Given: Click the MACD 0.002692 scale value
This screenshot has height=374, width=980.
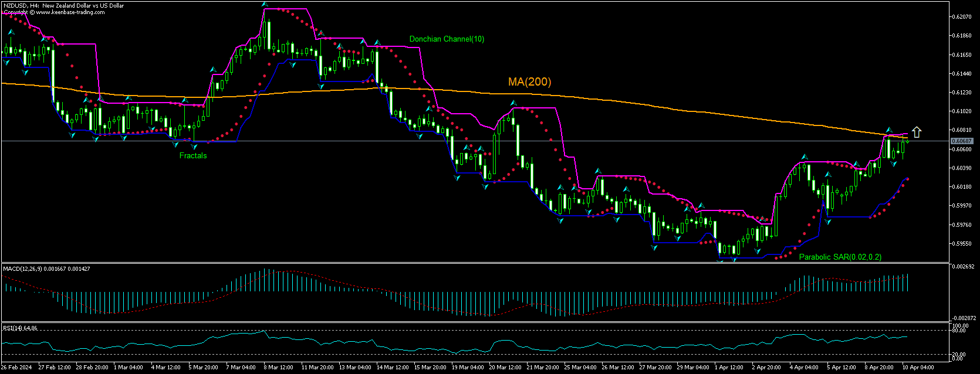Looking at the screenshot, I should pos(964,267).
